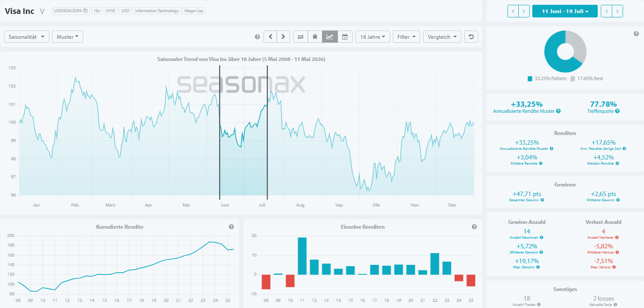This screenshot has height=308, width=644.
Task: Click the red loss bar for year 08
Action: pyautogui.click(x=266, y=282)
